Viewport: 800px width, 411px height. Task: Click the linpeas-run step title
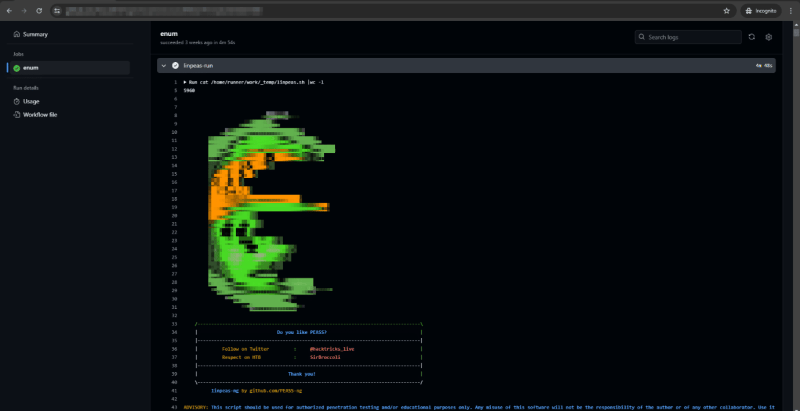click(x=198, y=65)
